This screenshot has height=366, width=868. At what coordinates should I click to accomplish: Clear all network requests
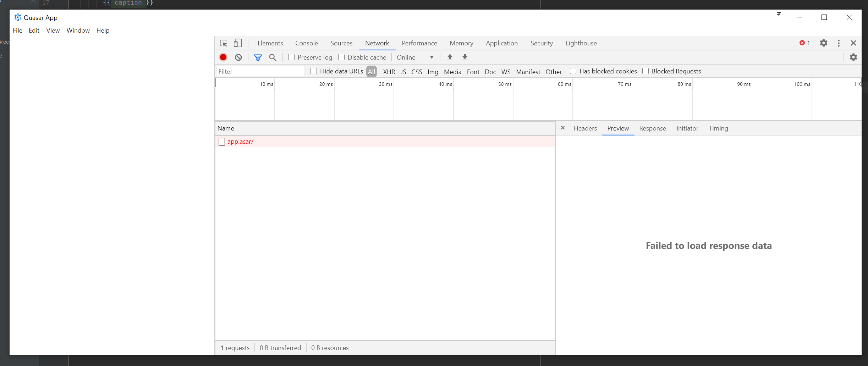[x=238, y=57]
